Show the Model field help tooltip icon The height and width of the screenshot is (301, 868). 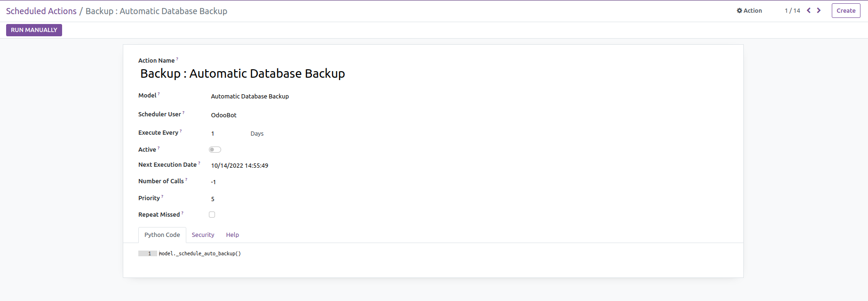click(159, 94)
